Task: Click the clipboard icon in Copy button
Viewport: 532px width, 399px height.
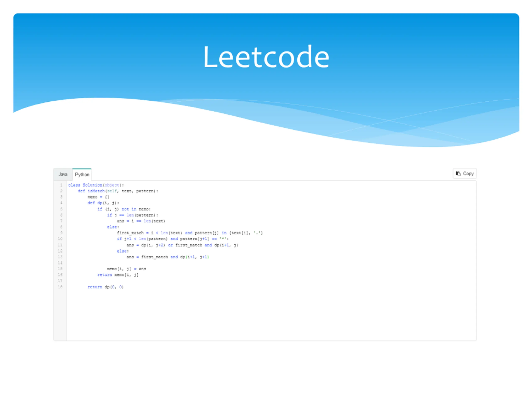Action: (458, 173)
